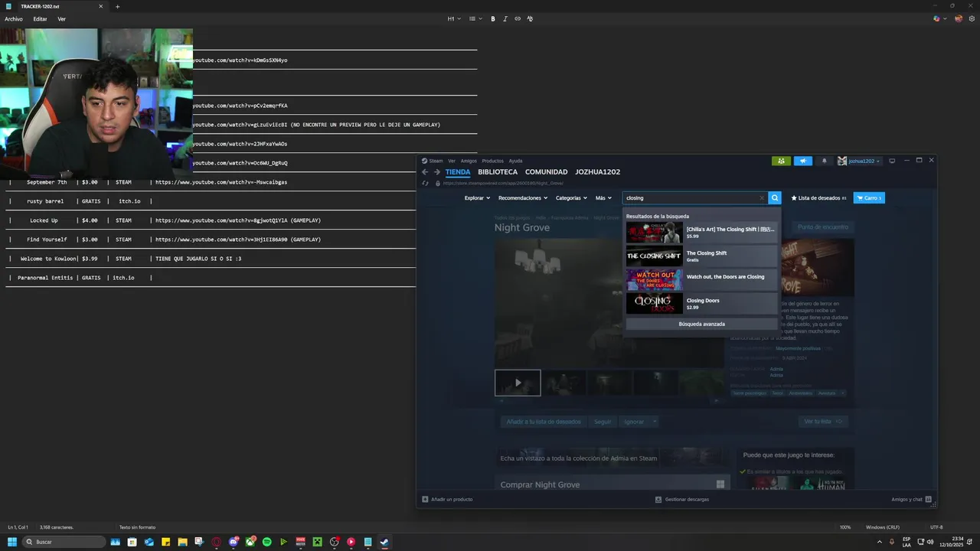This screenshot has width=980, height=551.
Task: Click the Seguir button
Action: pos(603,422)
